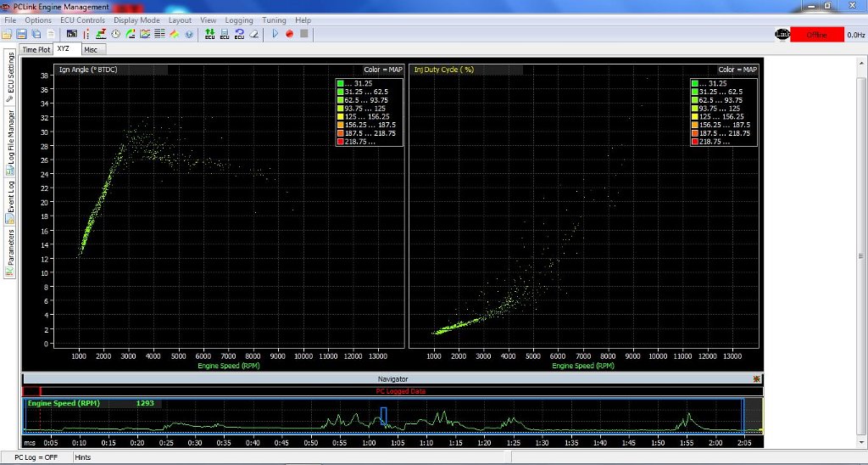Open the Layout menu

[180, 20]
